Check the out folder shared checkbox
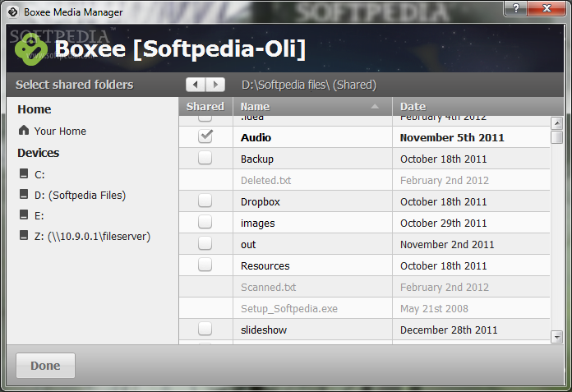572x392 pixels. click(205, 243)
